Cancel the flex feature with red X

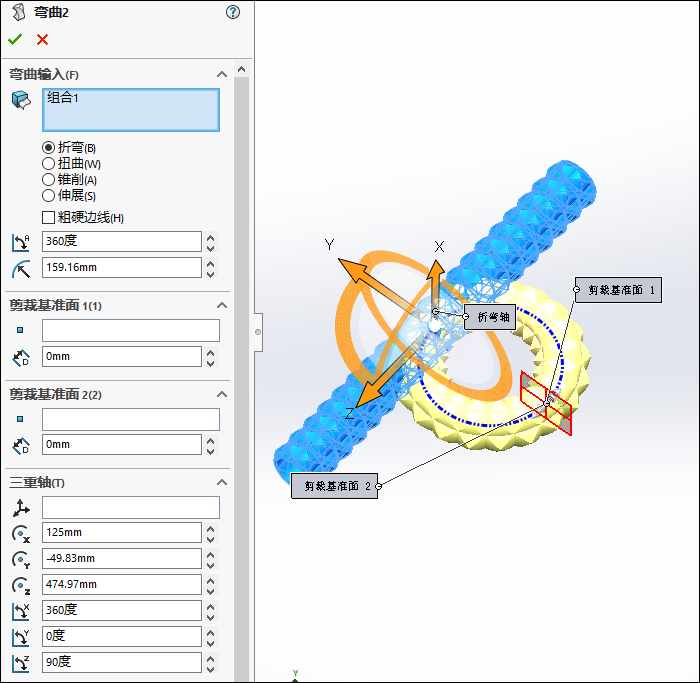click(x=42, y=40)
